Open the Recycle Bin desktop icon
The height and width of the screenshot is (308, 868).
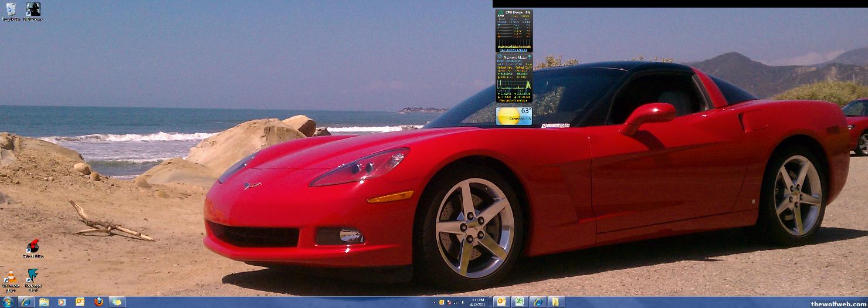coord(11,11)
